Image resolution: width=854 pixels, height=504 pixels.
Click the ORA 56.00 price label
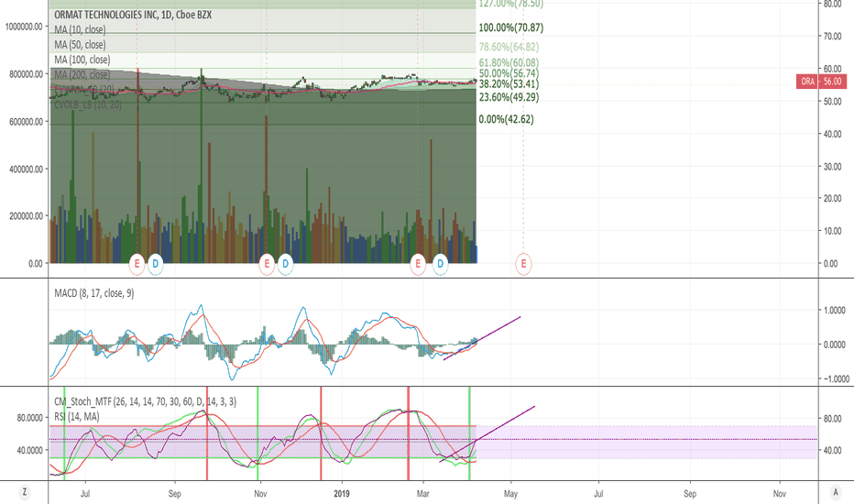(x=821, y=82)
